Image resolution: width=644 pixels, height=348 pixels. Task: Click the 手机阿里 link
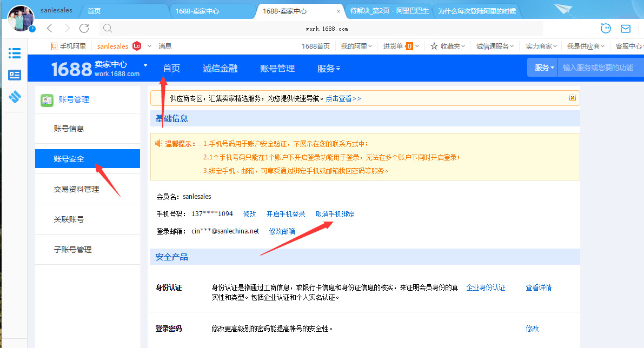tap(72, 46)
